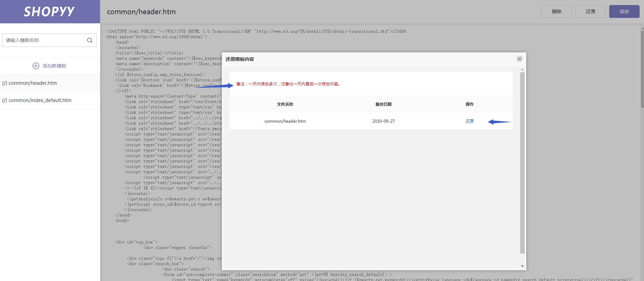Save the template with 保存 button
Viewport: 644px width, 281px height.
coord(624,11)
